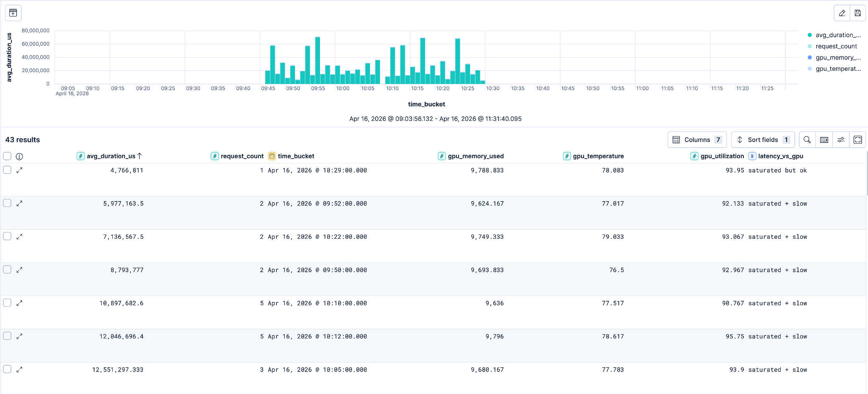The height and width of the screenshot is (394, 868).
Task: Click the date range text below the chart
Action: [435, 119]
